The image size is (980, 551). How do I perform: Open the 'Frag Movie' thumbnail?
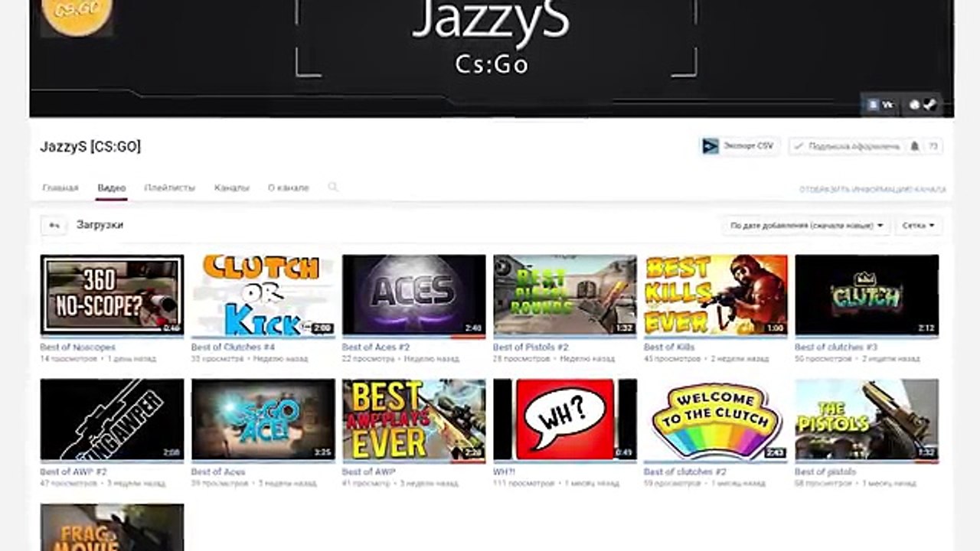(x=112, y=527)
